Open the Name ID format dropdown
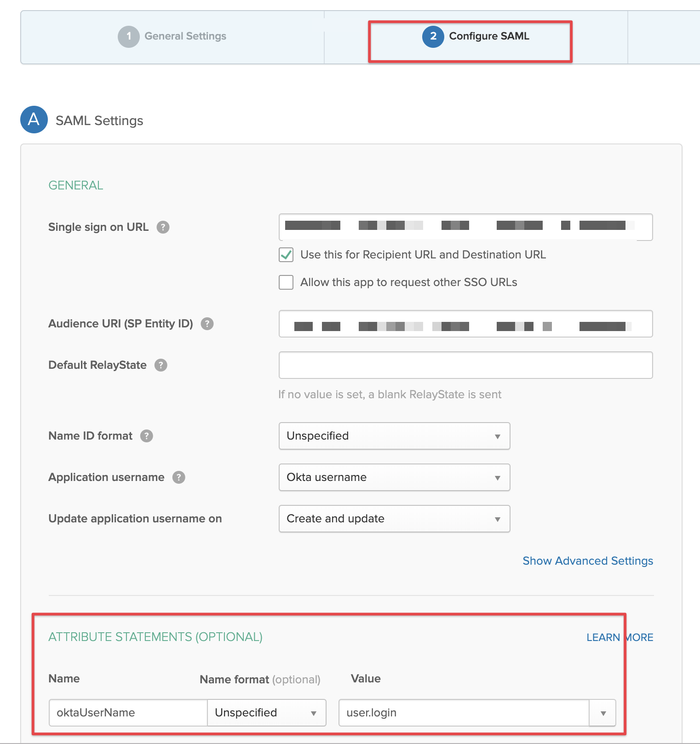Screen dimensions: 700x744 [394, 436]
